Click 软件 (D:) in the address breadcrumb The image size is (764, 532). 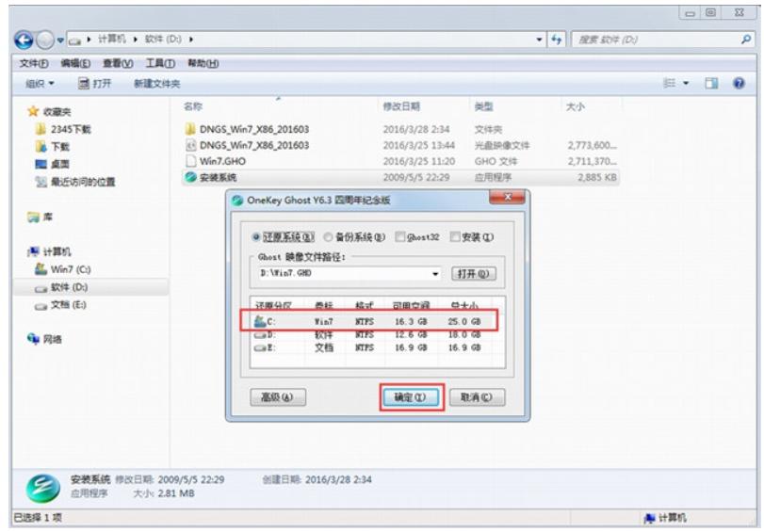pos(163,39)
